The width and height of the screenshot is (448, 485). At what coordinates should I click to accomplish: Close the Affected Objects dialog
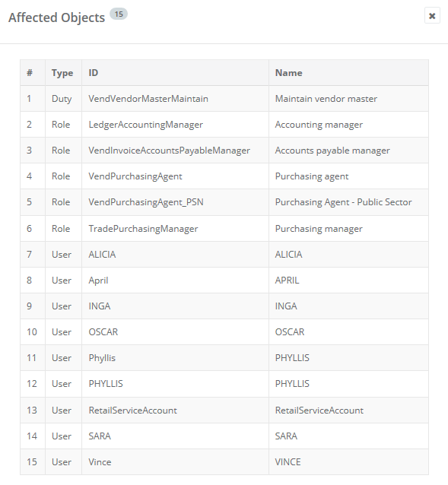click(432, 16)
